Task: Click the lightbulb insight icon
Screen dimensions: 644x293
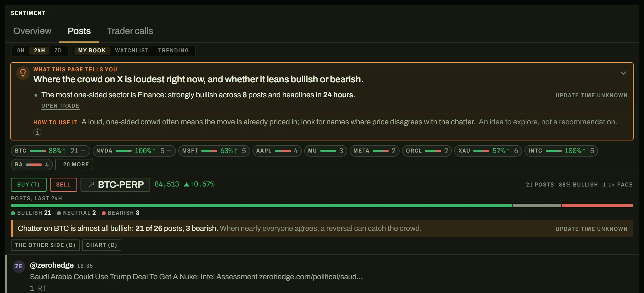Action: tap(23, 73)
